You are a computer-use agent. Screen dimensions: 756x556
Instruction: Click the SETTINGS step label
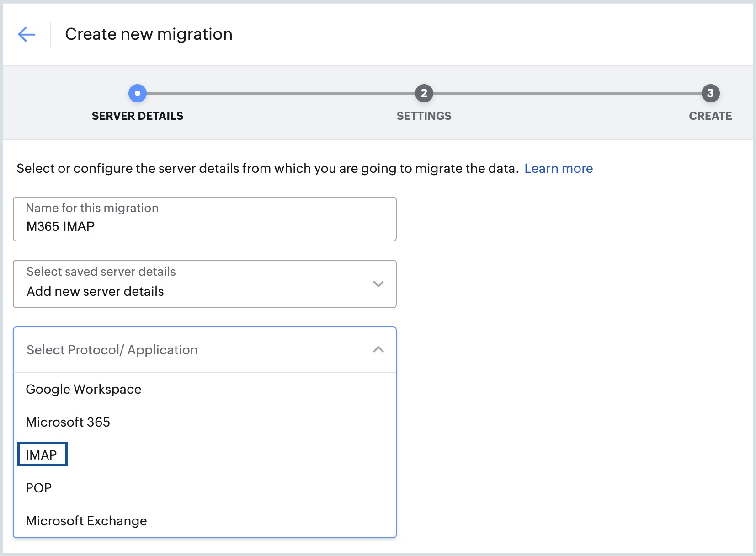tap(423, 116)
